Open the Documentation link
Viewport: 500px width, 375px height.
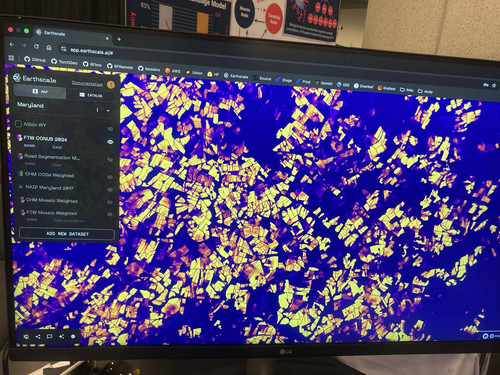coord(87,83)
